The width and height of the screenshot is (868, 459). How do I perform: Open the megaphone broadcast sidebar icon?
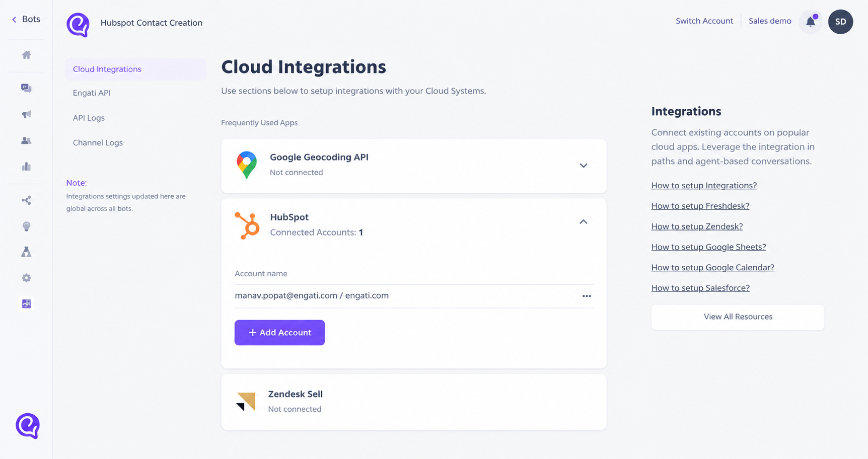(27, 114)
